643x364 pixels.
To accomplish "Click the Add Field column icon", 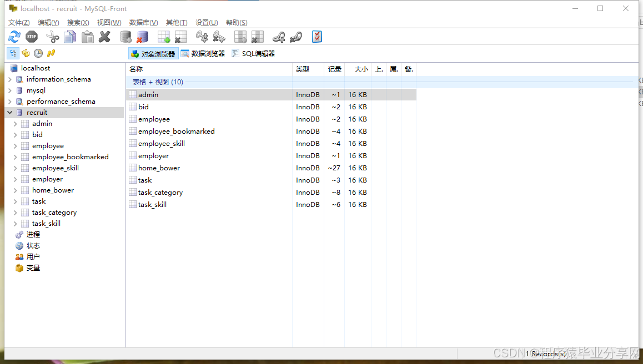I will (x=240, y=37).
